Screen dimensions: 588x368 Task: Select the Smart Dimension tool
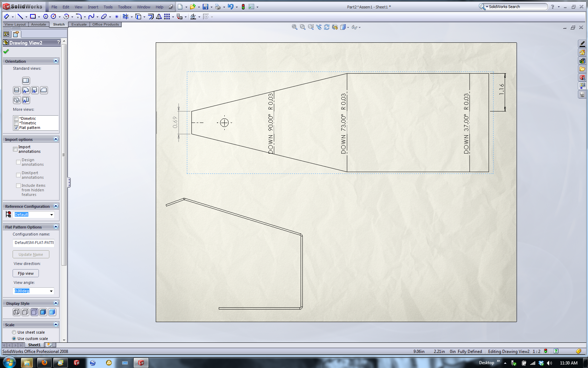click(x=6, y=16)
